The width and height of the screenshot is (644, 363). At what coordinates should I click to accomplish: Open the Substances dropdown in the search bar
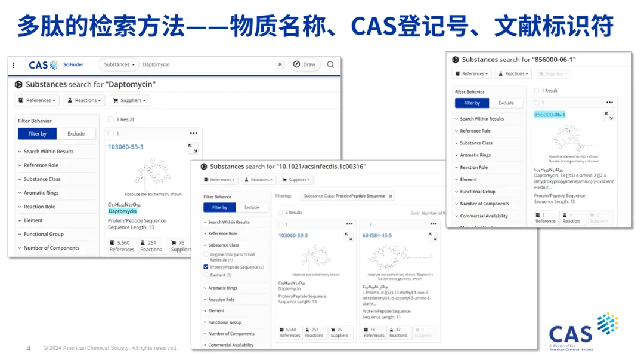pyautogui.click(x=119, y=64)
